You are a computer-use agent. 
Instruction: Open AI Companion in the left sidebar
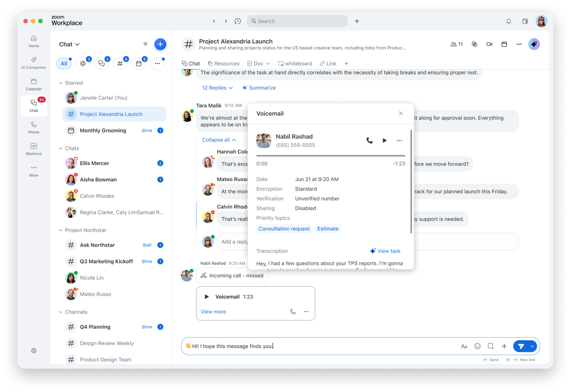pyautogui.click(x=34, y=63)
